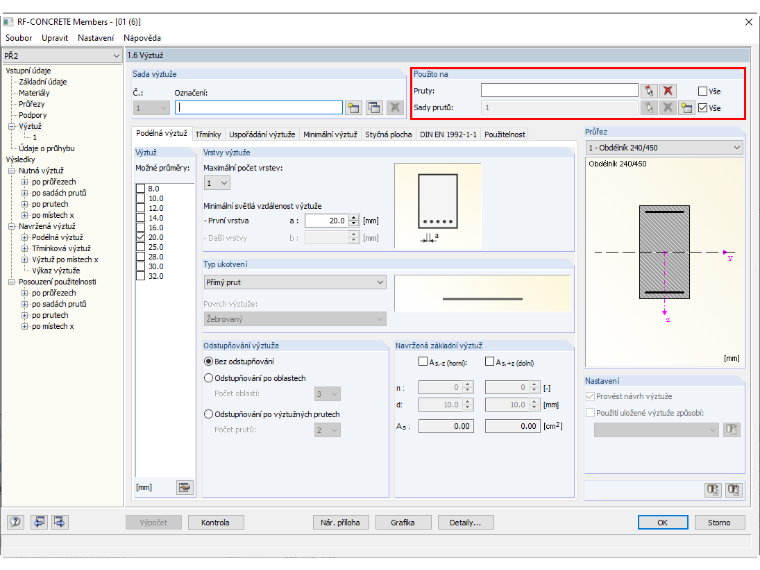This screenshot has width=760, height=570.
Task: Check the 25.0 diameter box
Action: pyautogui.click(x=141, y=246)
